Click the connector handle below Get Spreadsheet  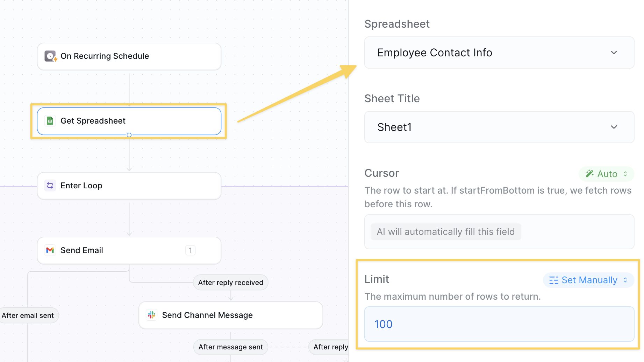coord(129,135)
